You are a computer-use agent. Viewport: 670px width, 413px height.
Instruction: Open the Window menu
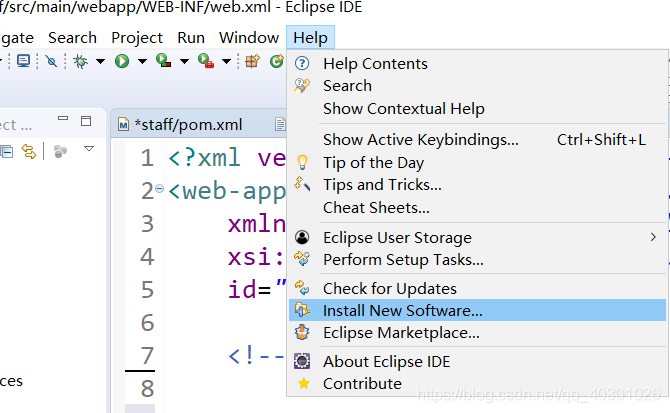point(249,38)
